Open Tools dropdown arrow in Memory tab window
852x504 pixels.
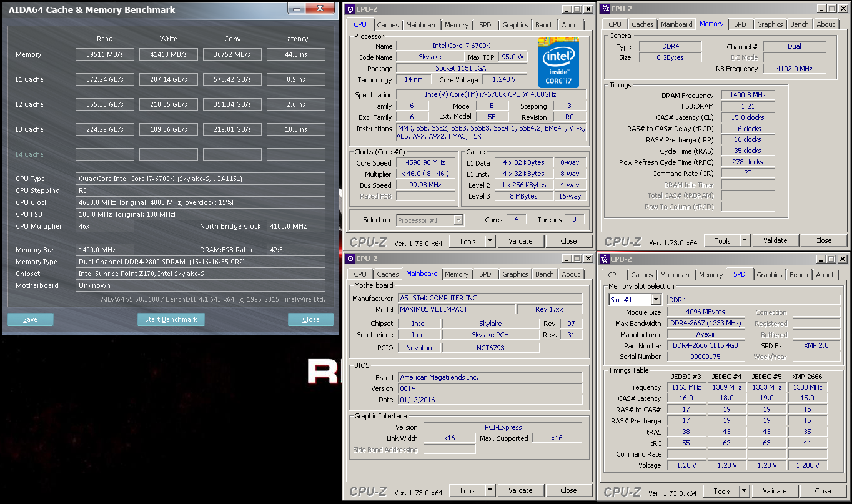pyautogui.click(x=745, y=240)
